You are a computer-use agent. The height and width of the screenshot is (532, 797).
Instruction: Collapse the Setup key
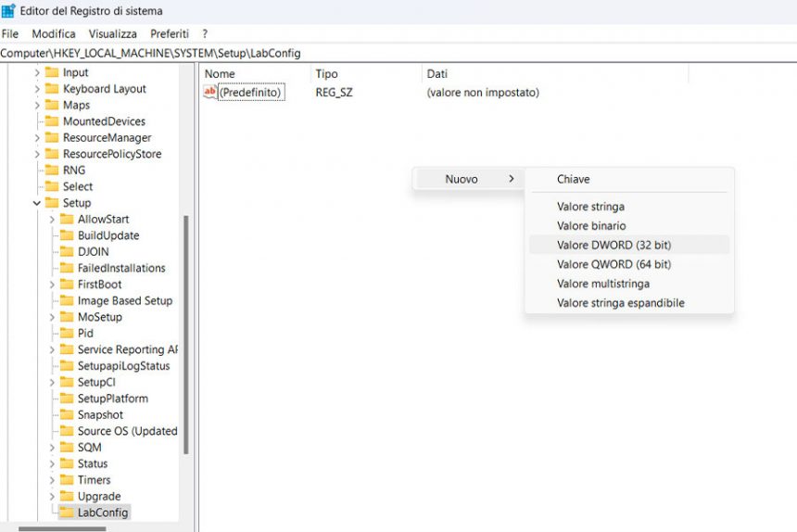(36, 203)
